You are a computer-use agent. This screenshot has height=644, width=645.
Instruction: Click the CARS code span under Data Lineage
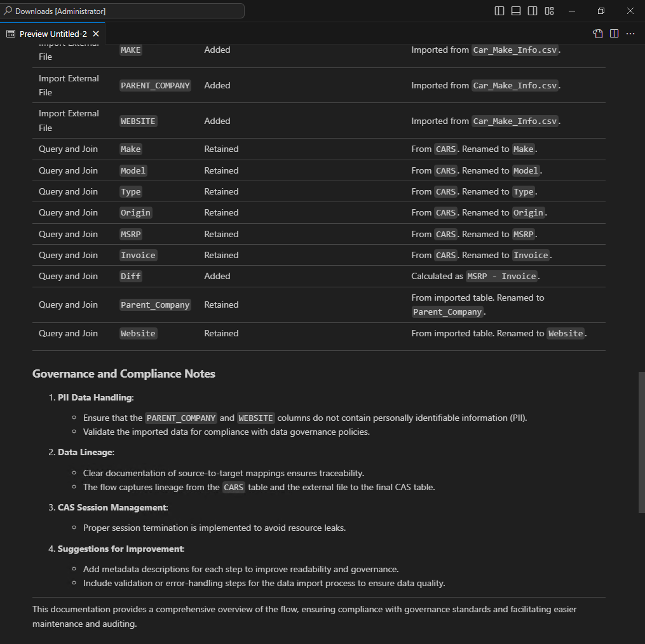233,487
